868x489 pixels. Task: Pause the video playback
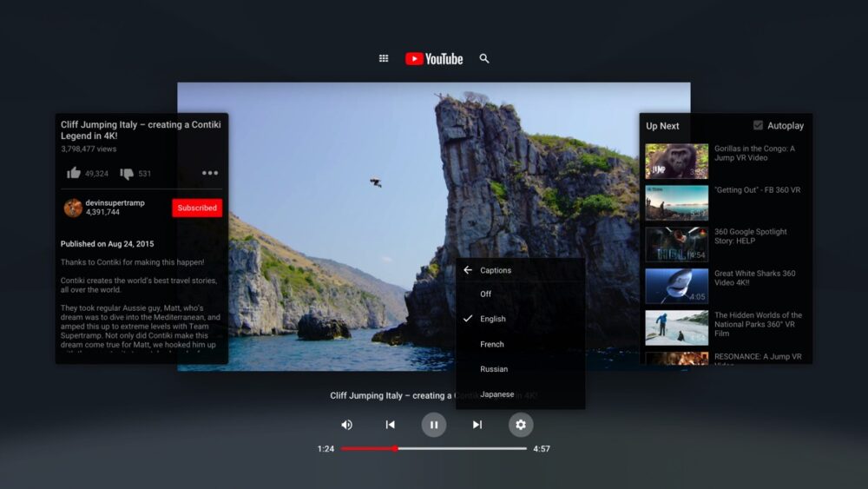pos(434,425)
